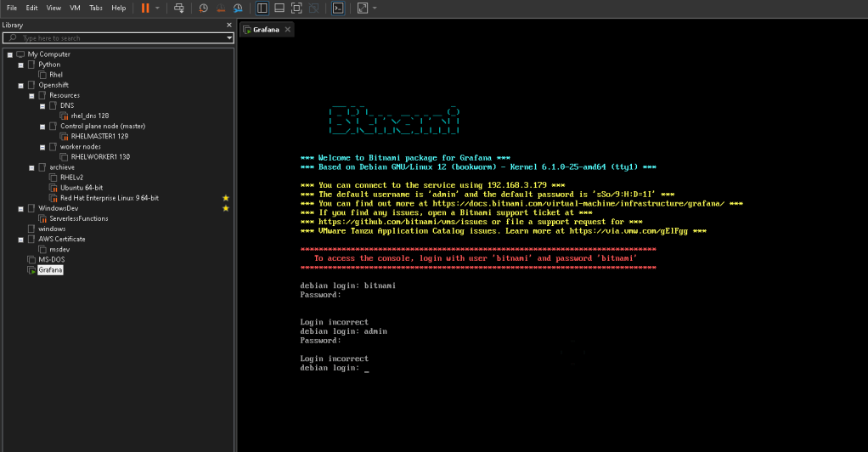Click the Take Snapshot clock icon
The image size is (868, 452).
click(203, 8)
